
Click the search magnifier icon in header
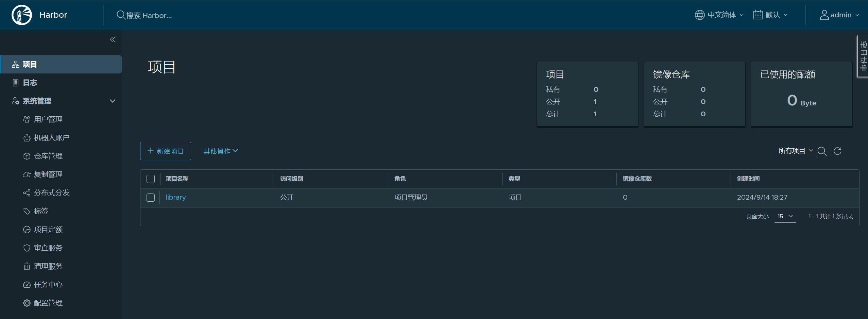pos(120,15)
